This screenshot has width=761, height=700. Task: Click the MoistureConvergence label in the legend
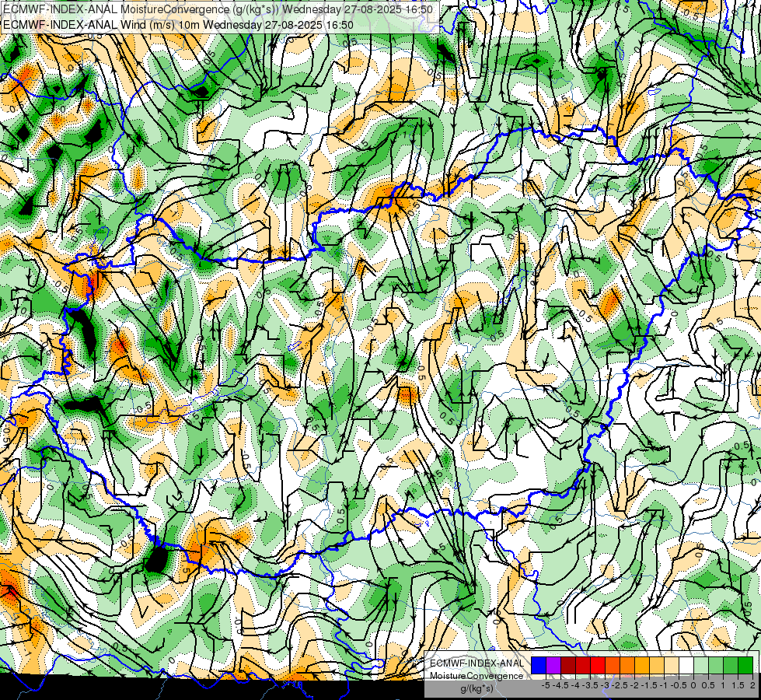pos(476,676)
